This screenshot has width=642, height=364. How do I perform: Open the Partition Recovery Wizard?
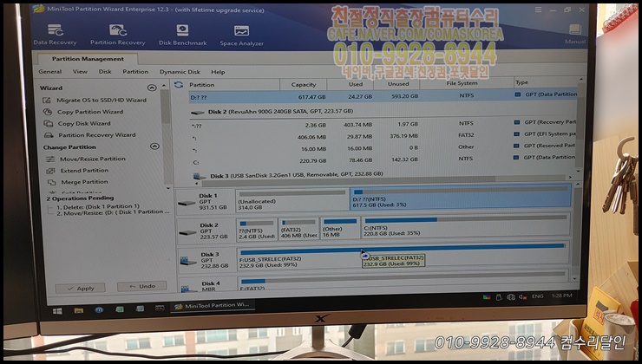coord(96,135)
